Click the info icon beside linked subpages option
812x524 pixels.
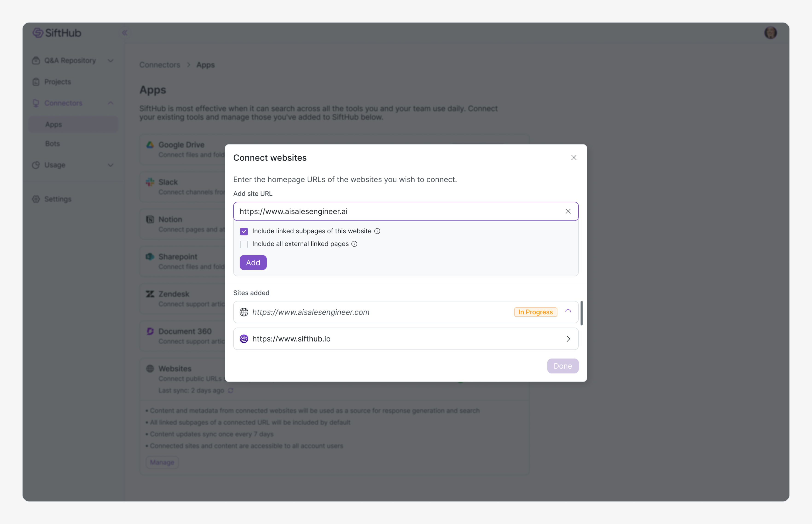[377, 231]
